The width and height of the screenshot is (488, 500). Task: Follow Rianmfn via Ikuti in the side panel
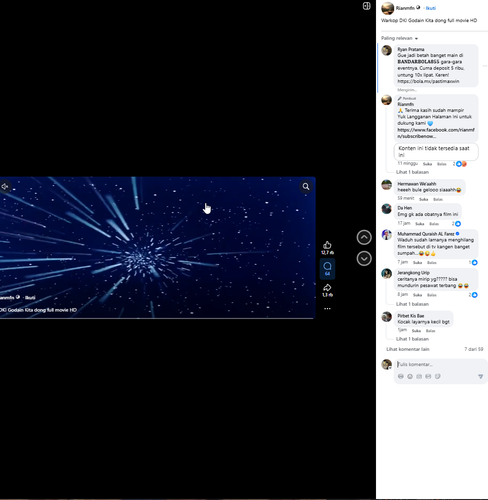coord(431,8)
